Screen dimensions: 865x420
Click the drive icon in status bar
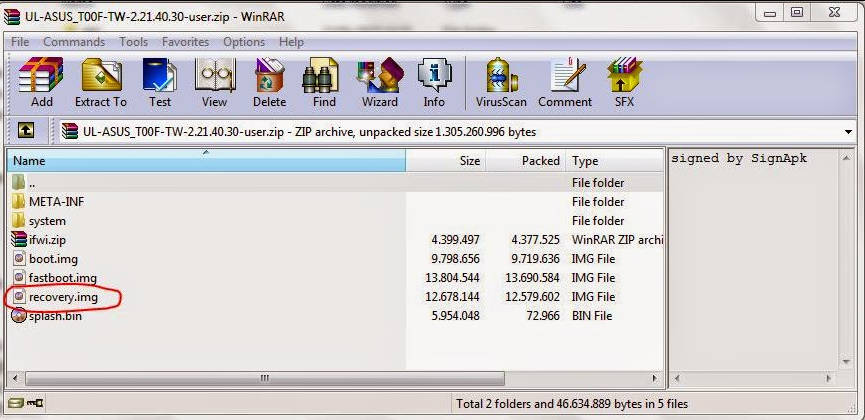[16, 403]
